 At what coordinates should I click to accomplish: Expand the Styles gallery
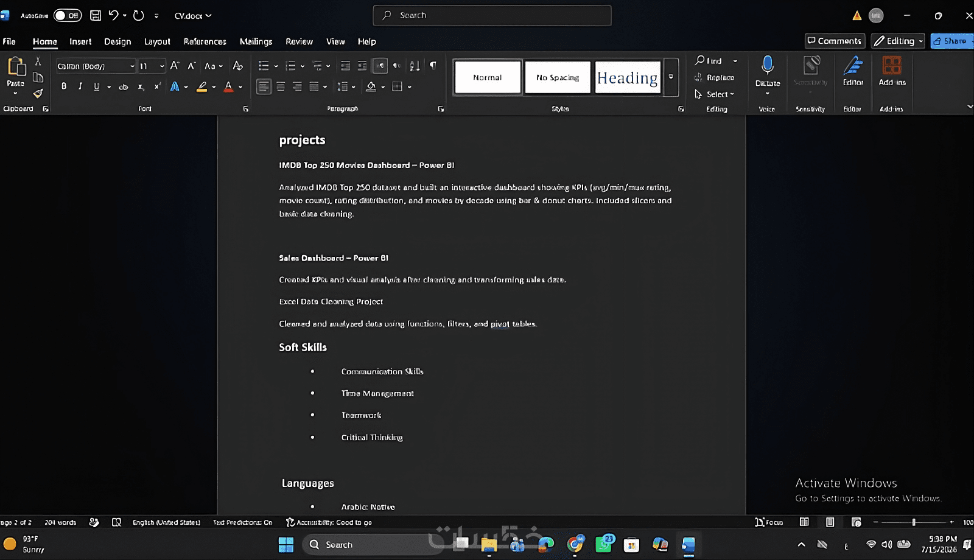click(x=671, y=77)
